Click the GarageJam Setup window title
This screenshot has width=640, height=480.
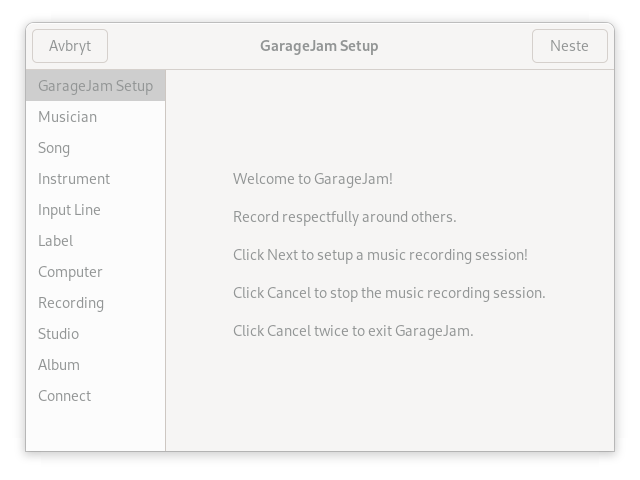tap(319, 46)
